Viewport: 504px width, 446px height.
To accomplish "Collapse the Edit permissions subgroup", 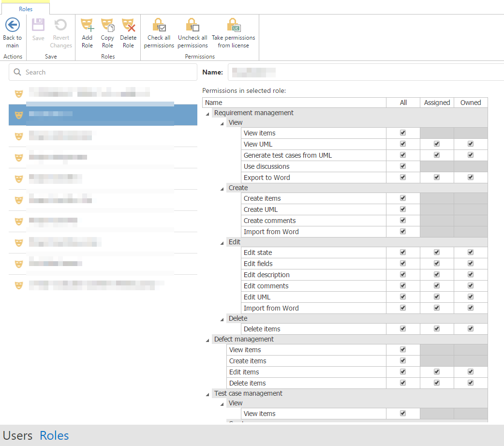I will pos(222,242).
